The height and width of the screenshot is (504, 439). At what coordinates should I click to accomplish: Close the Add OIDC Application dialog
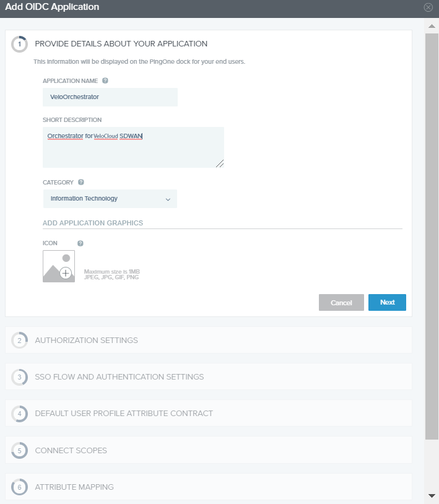pyautogui.click(x=428, y=7)
